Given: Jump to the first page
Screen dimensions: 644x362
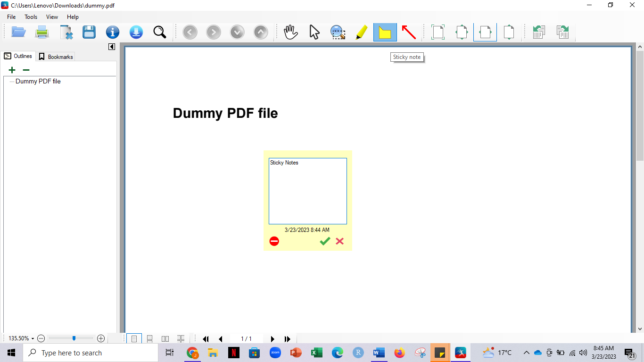Looking at the screenshot, I should click(x=206, y=339).
